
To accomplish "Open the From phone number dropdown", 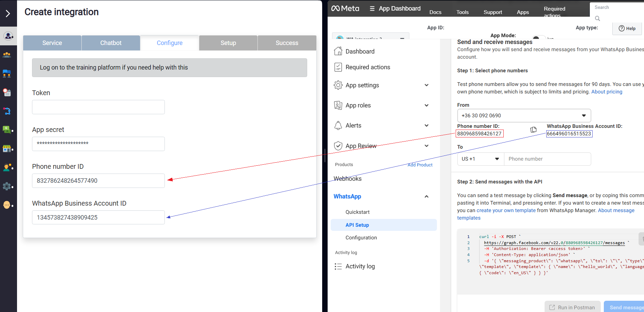I will coord(524,116).
